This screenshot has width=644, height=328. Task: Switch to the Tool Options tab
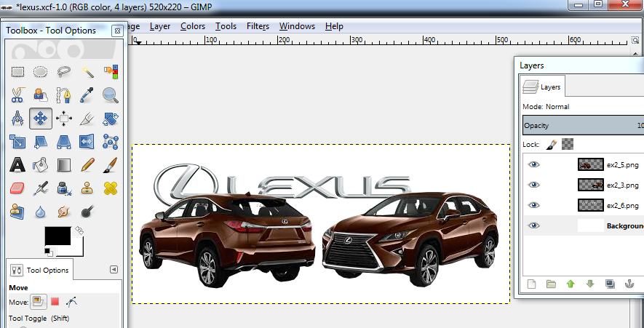coord(40,270)
